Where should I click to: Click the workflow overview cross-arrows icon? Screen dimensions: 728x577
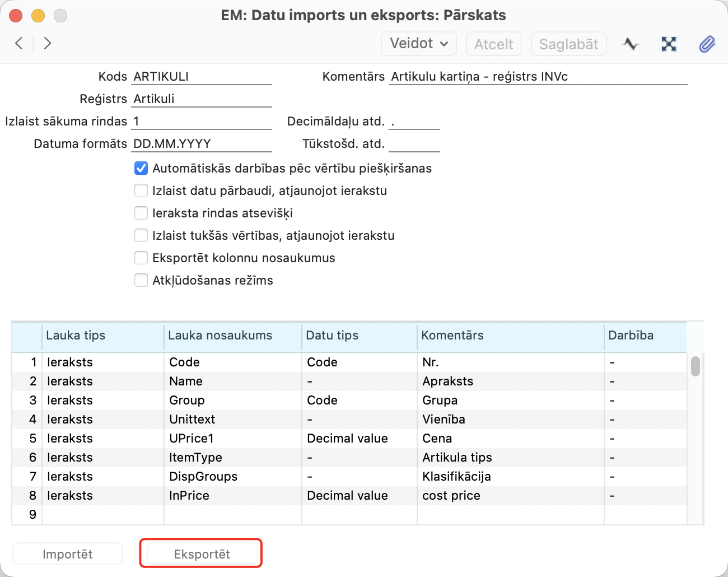point(669,44)
